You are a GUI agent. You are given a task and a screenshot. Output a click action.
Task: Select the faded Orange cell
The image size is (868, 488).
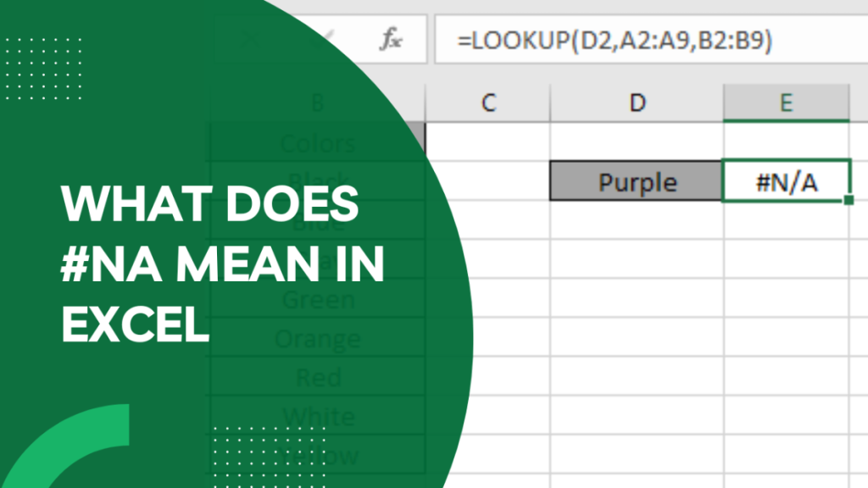[318, 338]
